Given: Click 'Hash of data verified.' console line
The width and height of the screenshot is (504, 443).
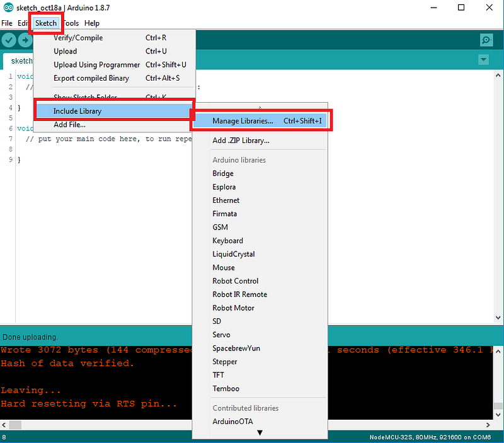Looking at the screenshot, I should tap(67, 363).
